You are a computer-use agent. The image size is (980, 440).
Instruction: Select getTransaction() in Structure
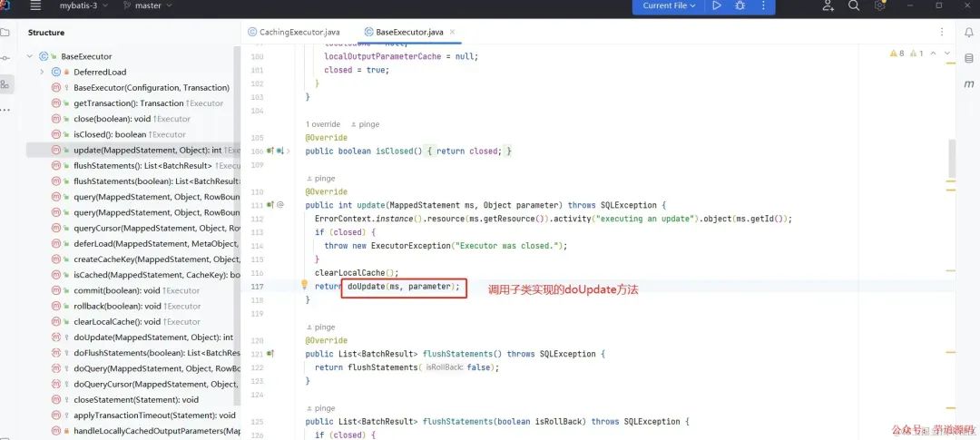point(148,103)
